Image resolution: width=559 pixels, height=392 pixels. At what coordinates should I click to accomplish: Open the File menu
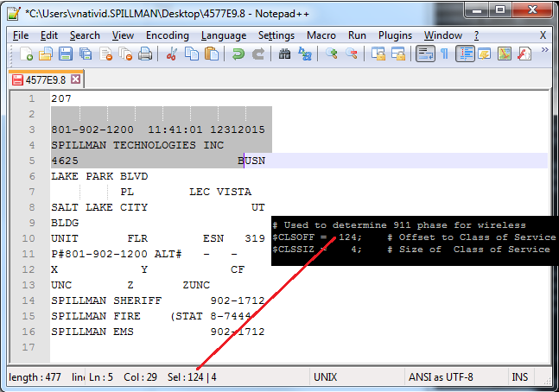pos(21,35)
